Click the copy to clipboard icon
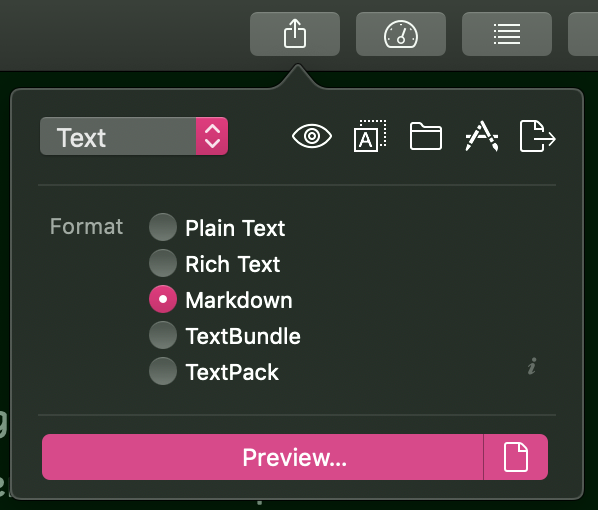This screenshot has height=510, width=598. (x=370, y=136)
